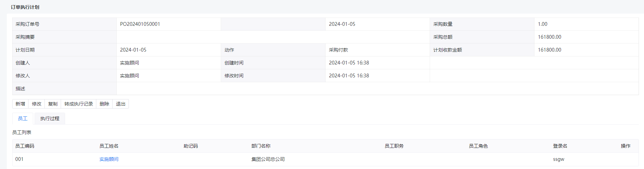Switch to the 员工 tab
The height and width of the screenshot is (169, 644).
(23, 118)
